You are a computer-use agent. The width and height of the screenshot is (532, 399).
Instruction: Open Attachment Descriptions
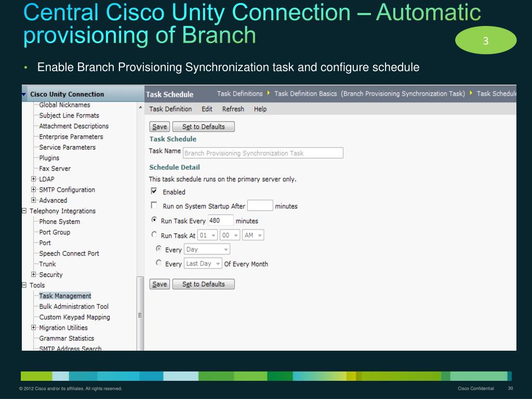pyautogui.click(x=74, y=126)
